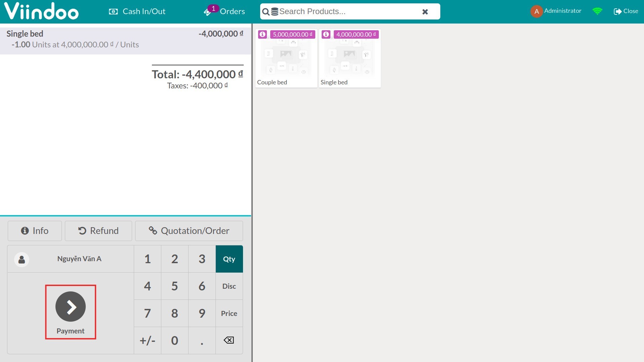Toggle the +/- sign key
Viewport: 644px width, 362px height.
pyautogui.click(x=147, y=340)
